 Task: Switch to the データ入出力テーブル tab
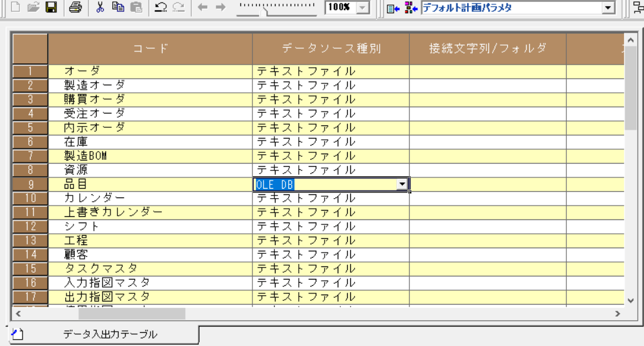coord(110,334)
